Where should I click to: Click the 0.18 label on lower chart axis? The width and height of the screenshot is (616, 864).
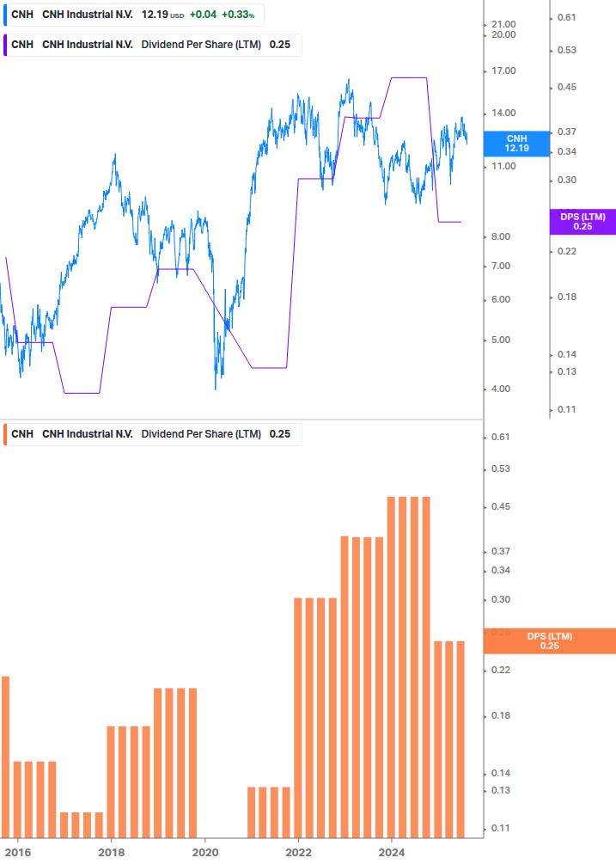click(x=501, y=716)
